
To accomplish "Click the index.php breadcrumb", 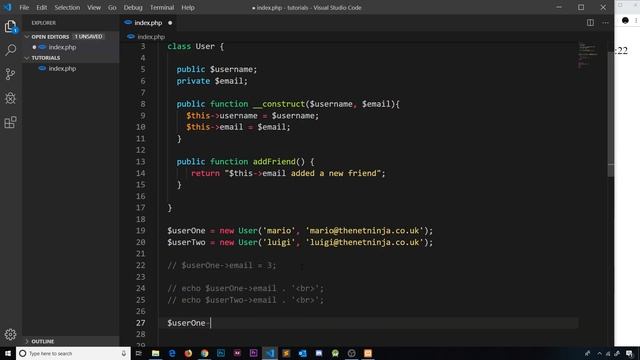I will [x=151, y=37].
